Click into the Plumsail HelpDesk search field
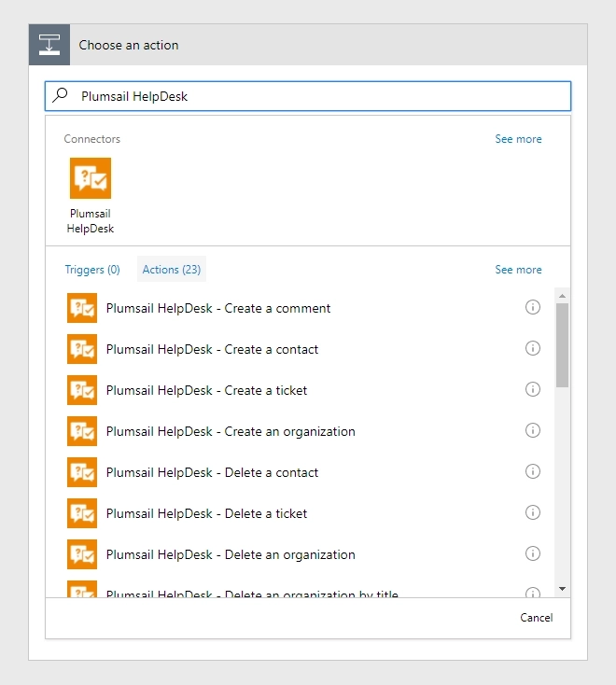616x685 pixels. 308,96
